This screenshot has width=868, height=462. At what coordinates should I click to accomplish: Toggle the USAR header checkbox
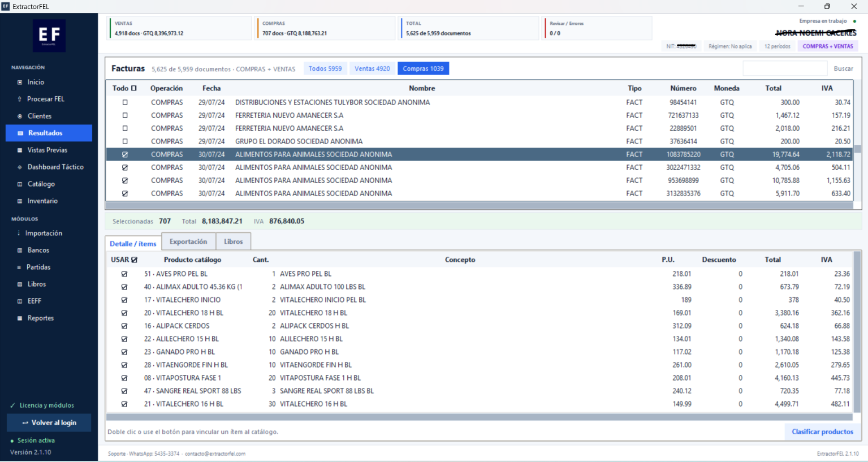(x=134, y=260)
